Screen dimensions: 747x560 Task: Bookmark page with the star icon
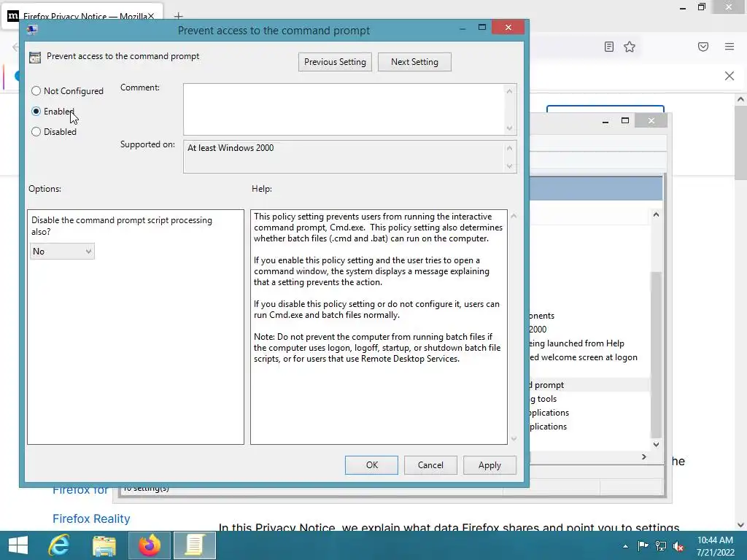point(630,47)
